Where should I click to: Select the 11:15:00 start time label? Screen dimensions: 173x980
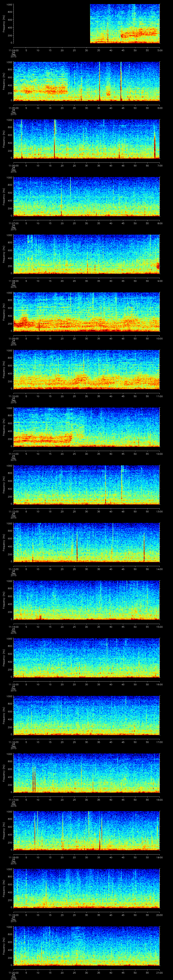click(x=13, y=684)
